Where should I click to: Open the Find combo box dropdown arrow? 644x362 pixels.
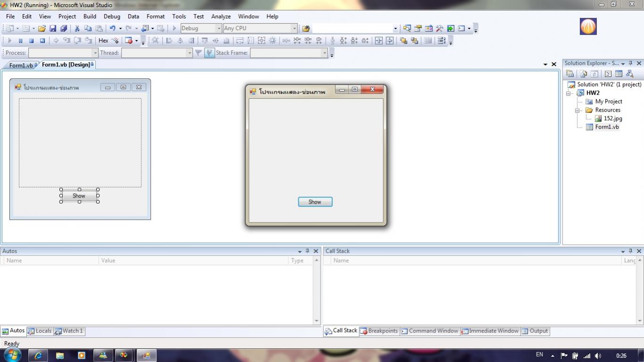(395, 28)
